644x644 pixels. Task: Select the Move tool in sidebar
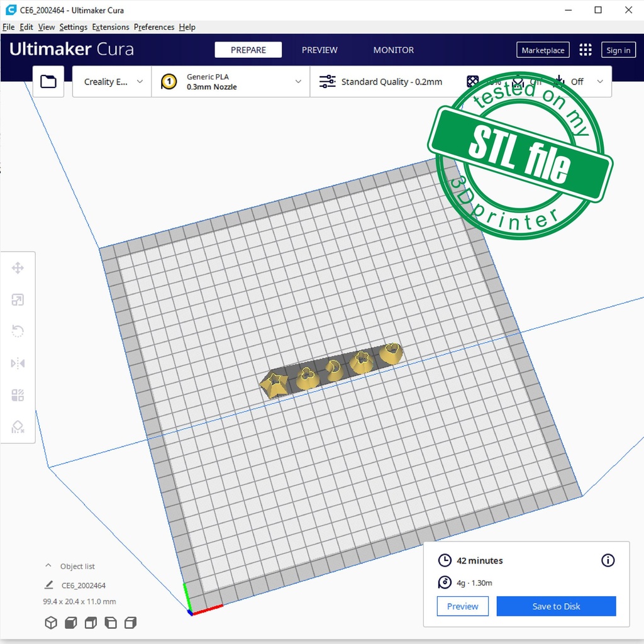tap(18, 269)
